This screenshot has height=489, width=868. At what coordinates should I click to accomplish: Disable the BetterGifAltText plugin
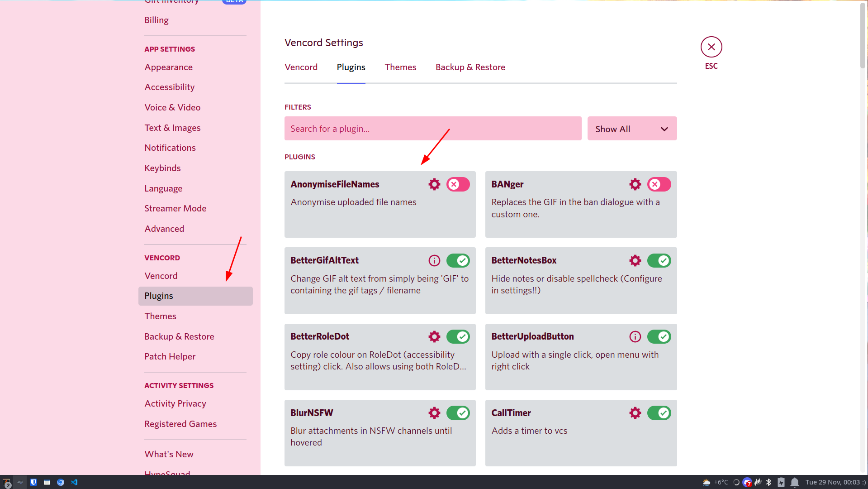pyautogui.click(x=458, y=260)
